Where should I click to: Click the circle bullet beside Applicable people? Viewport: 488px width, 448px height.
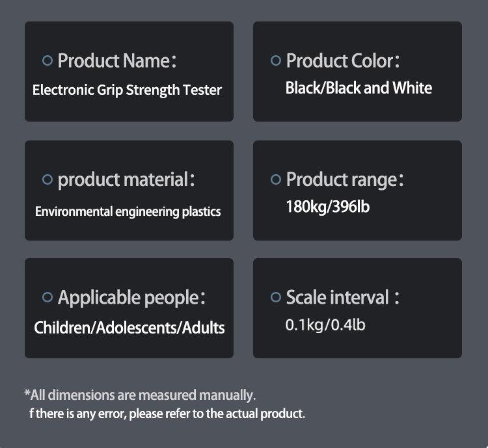coord(47,298)
